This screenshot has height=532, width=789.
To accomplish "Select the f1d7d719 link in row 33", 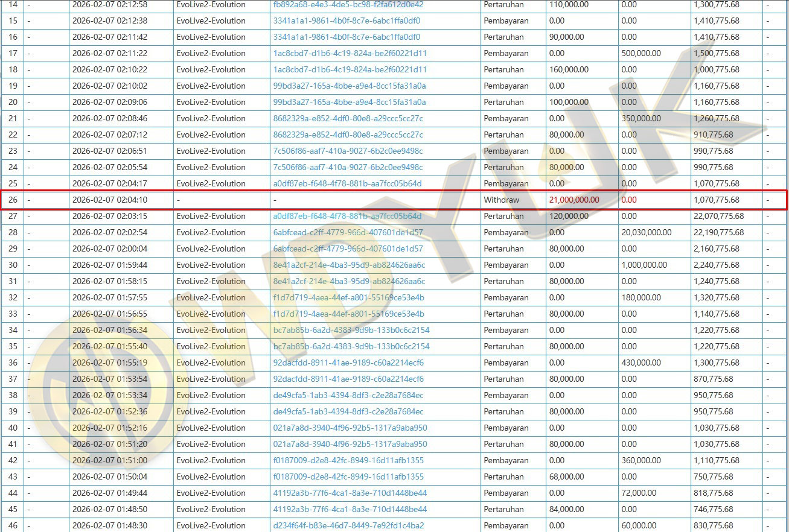I will point(348,314).
